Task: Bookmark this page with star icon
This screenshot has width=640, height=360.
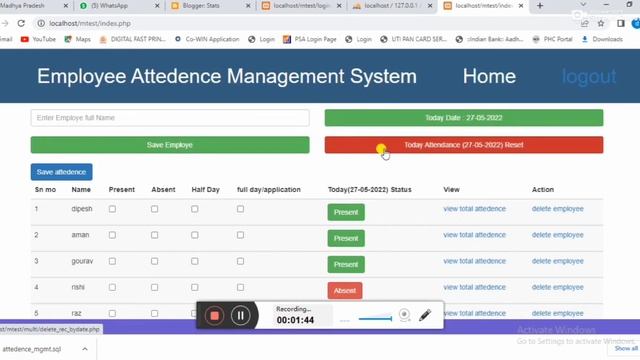Action: pos(601,24)
